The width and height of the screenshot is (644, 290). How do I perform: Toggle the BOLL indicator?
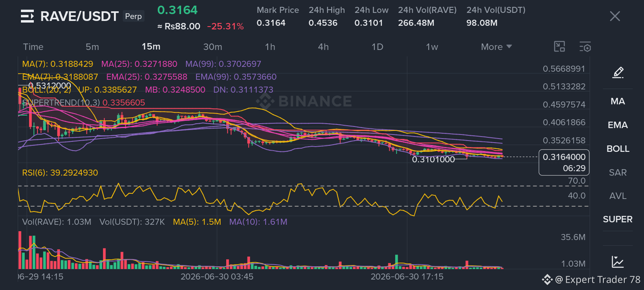point(618,149)
